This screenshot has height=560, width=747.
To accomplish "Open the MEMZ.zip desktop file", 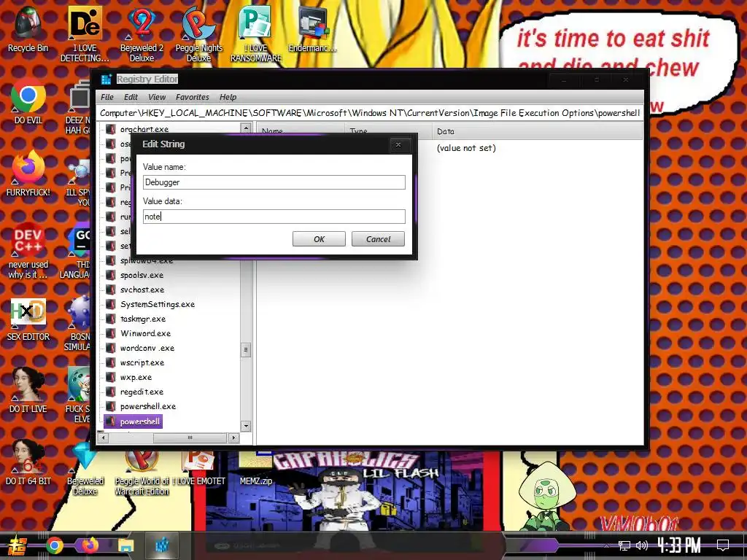I will pyautogui.click(x=256, y=467).
